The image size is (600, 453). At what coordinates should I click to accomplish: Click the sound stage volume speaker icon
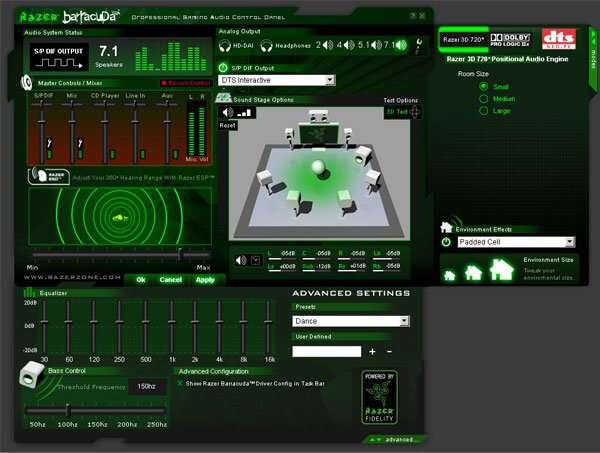click(228, 112)
